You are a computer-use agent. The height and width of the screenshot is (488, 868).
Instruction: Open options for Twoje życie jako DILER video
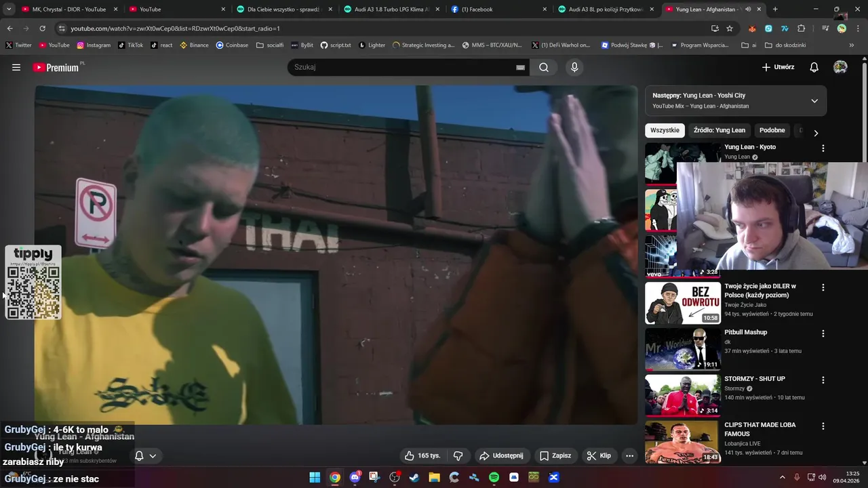823,287
